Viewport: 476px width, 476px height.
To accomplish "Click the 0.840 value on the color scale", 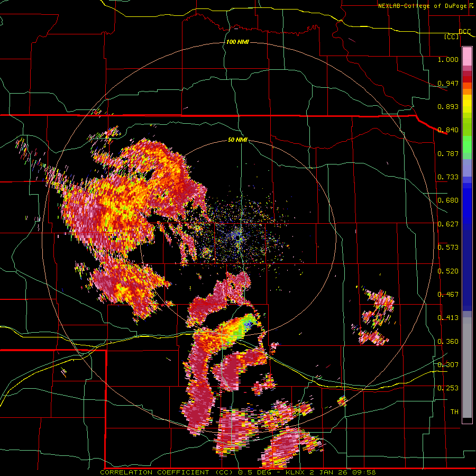I will point(448,130).
